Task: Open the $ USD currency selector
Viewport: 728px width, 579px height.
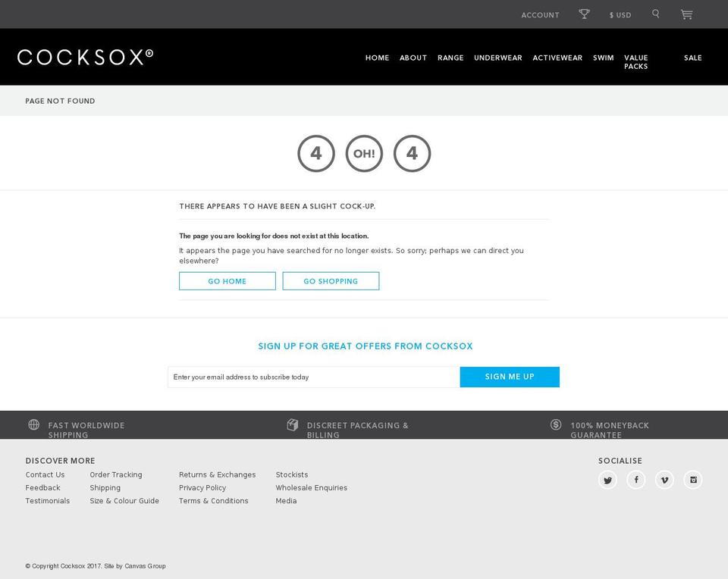Action: coord(620,15)
